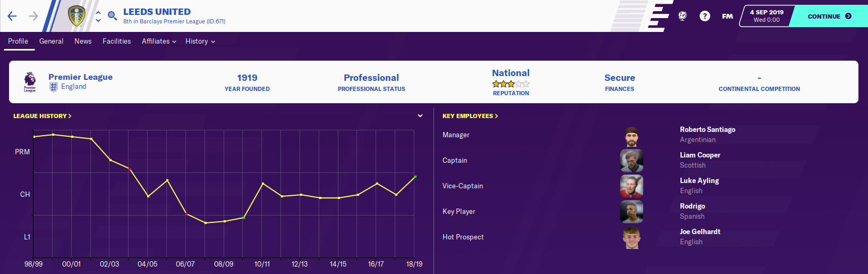Expand the History dropdown menu
This screenshot has width=868, height=274.
200,41
